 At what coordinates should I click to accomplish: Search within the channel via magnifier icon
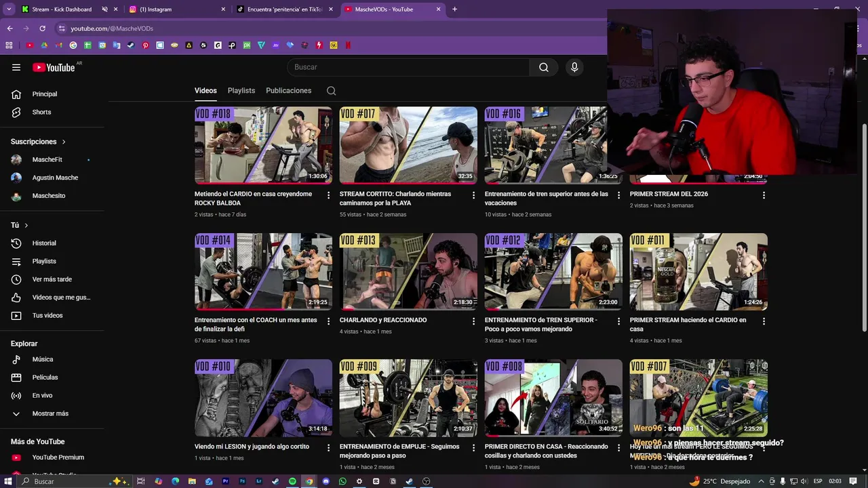331,91
